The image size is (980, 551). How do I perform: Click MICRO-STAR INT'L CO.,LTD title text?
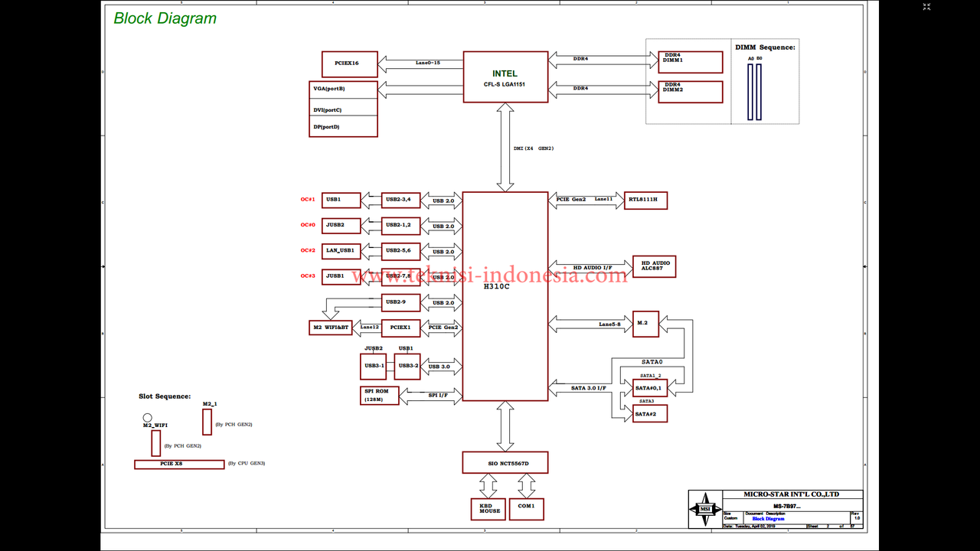pos(791,494)
